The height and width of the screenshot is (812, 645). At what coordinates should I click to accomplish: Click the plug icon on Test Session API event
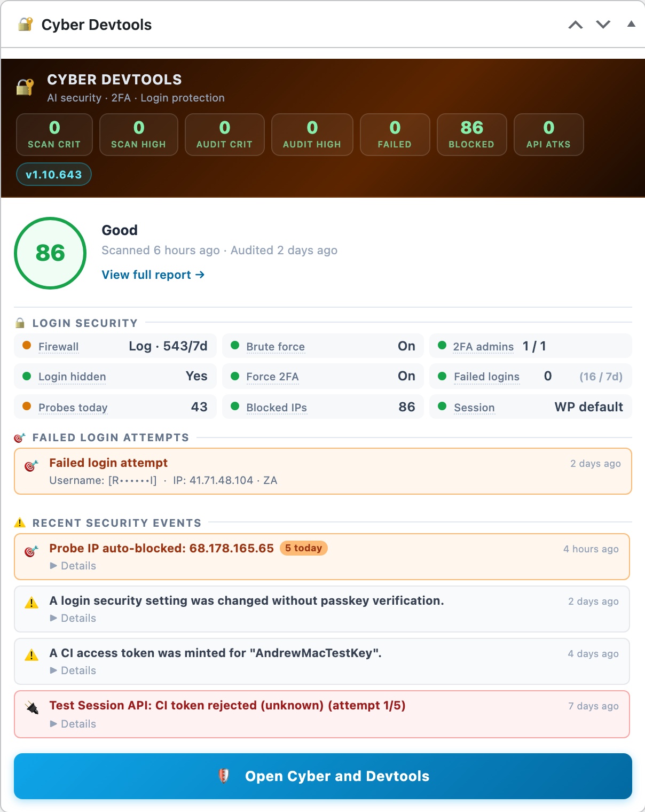pos(32,708)
